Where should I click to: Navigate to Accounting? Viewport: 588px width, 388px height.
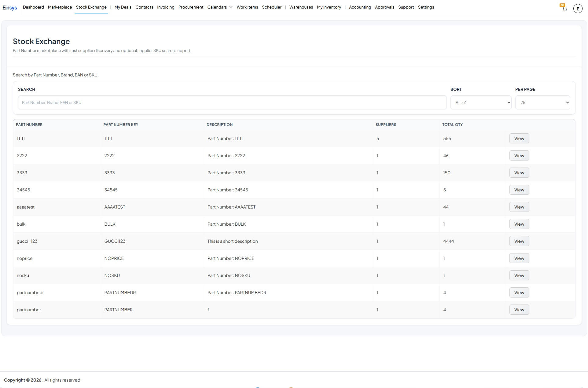pyautogui.click(x=360, y=7)
